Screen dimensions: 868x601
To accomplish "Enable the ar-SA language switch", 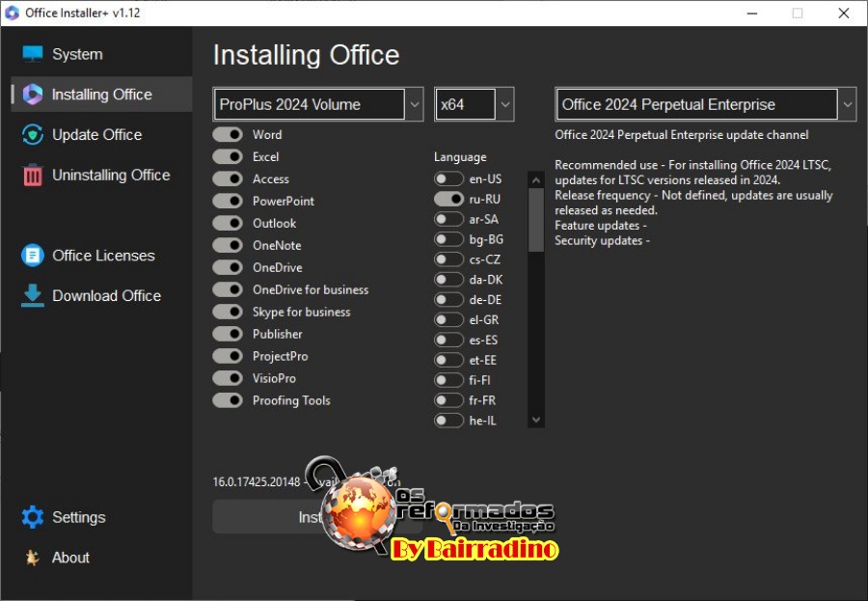I will [x=448, y=219].
